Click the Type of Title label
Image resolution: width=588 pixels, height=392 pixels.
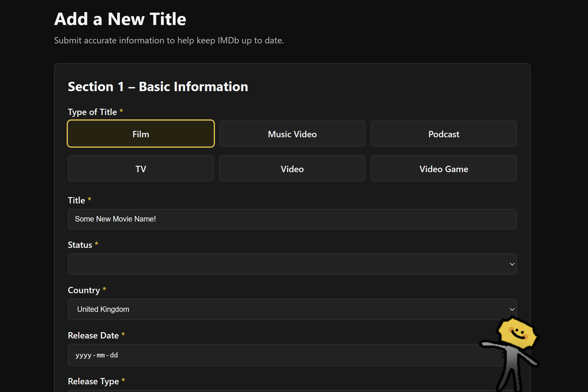pos(92,112)
